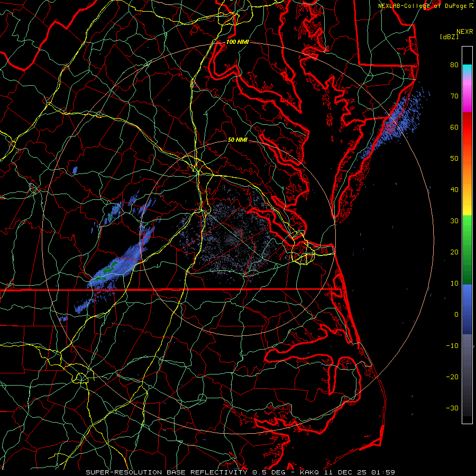Image resolution: width=476 pixels, height=476 pixels.
Task: Click the yellow segment of the color bar
Action: (467, 206)
